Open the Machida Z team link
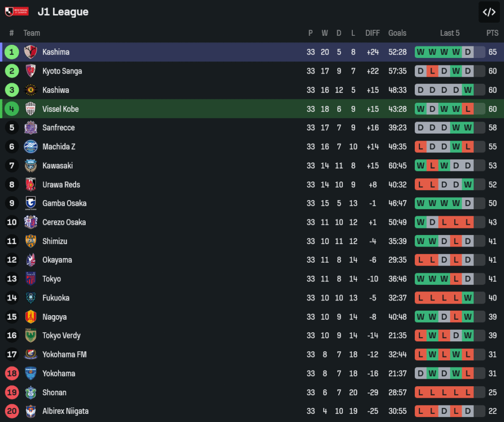 click(59, 147)
